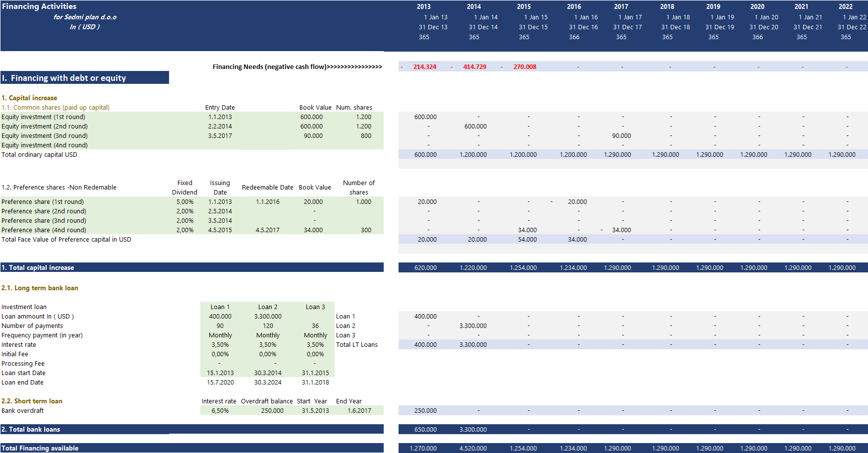
Task: Select Equity investment (3nd round) book value 90.000
Action: point(313,136)
